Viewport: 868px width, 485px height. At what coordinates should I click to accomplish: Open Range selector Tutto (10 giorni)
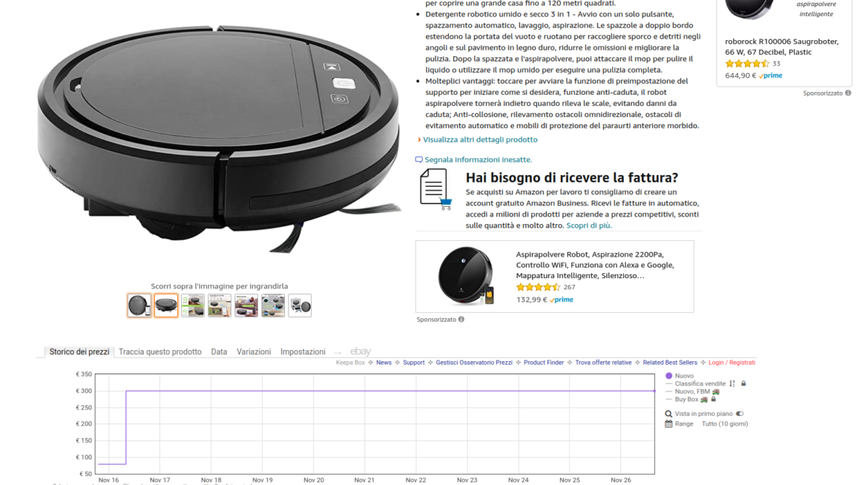(x=725, y=424)
